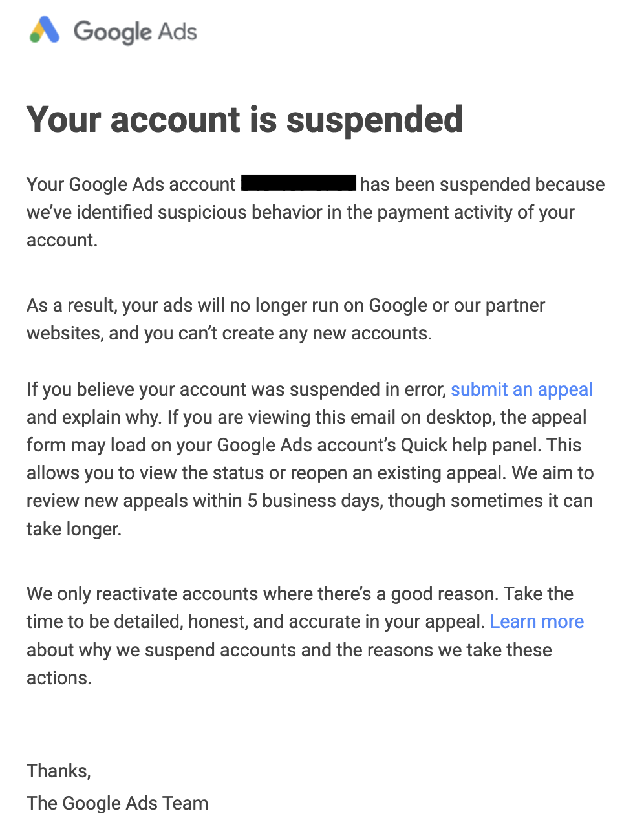644x829 pixels.
Task: Click the "Google Ads" wordmark text in header
Action: [135, 31]
